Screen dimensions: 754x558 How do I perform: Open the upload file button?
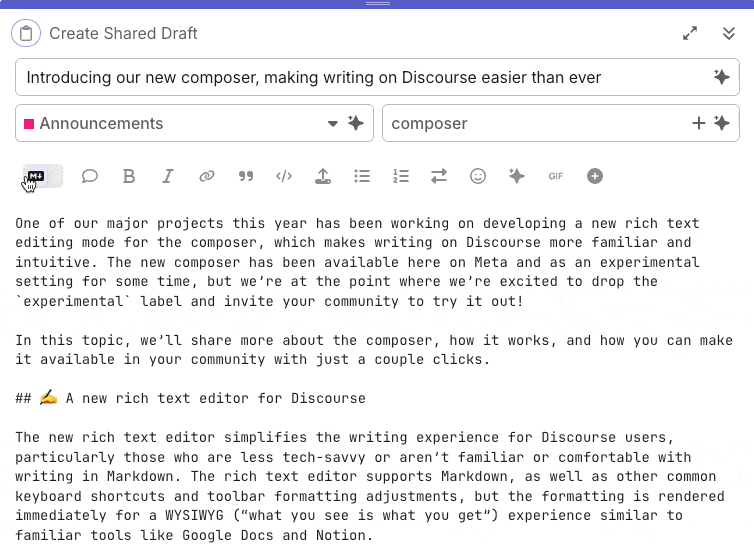[323, 176]
